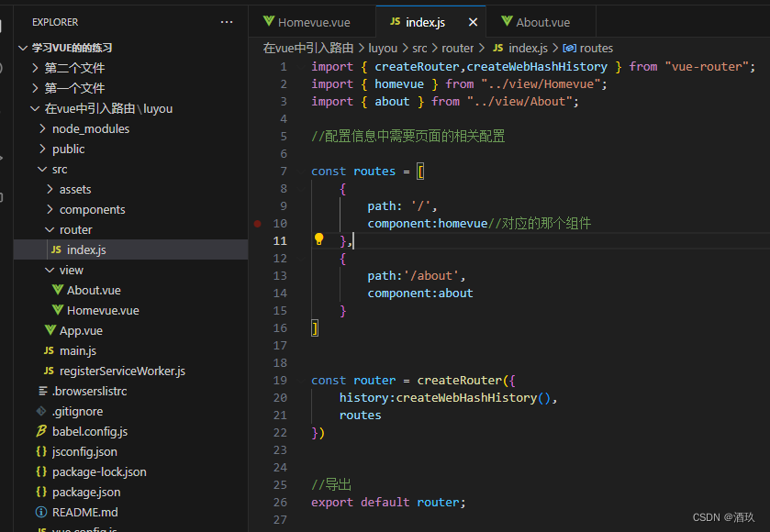Viewport: 770px width, 532px height.
Task: Open the .gitignore file
Action: [x=130, y=411]
